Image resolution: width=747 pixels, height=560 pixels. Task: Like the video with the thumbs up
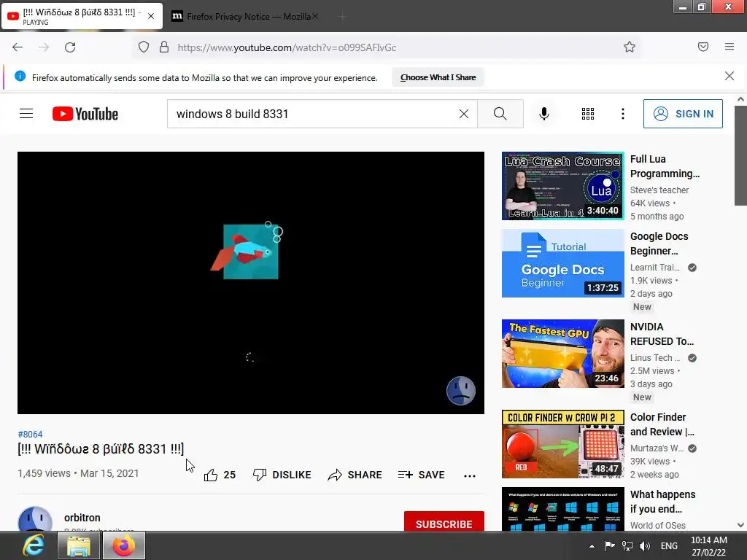point(220,475)
